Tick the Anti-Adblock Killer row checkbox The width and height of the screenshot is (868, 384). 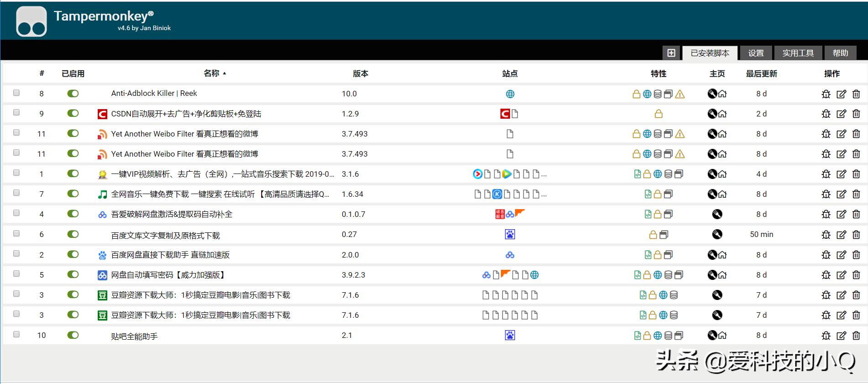click(x=16, y=93)
